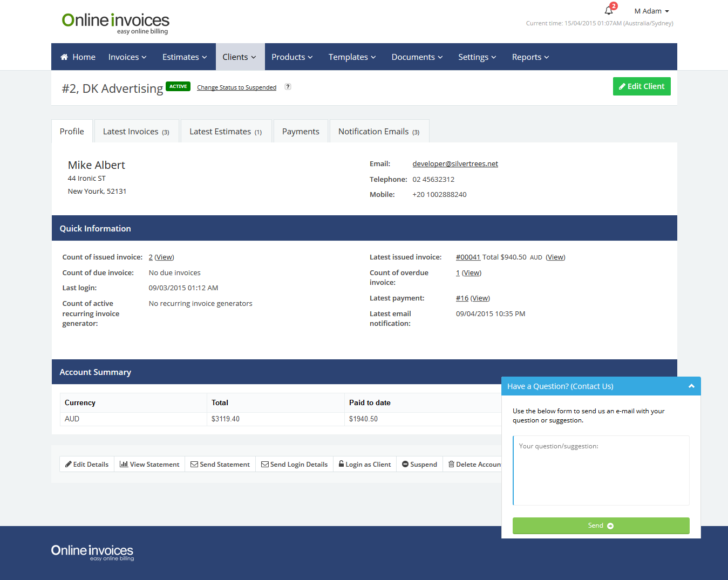This screenshot has width=728, height=580.
Task: Expand the Invoices menu
Action: click(x=127, y=57)
